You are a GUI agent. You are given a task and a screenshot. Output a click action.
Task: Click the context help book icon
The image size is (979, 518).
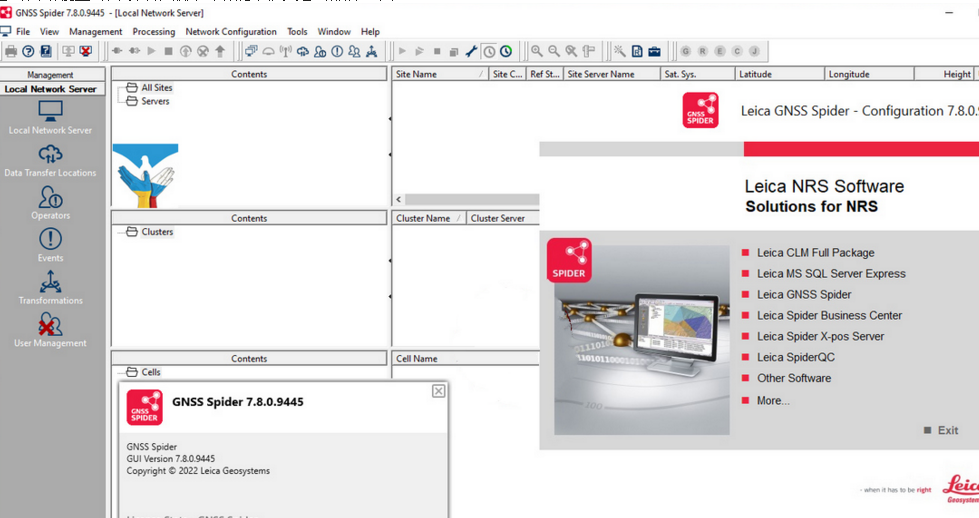click(46, 51)
